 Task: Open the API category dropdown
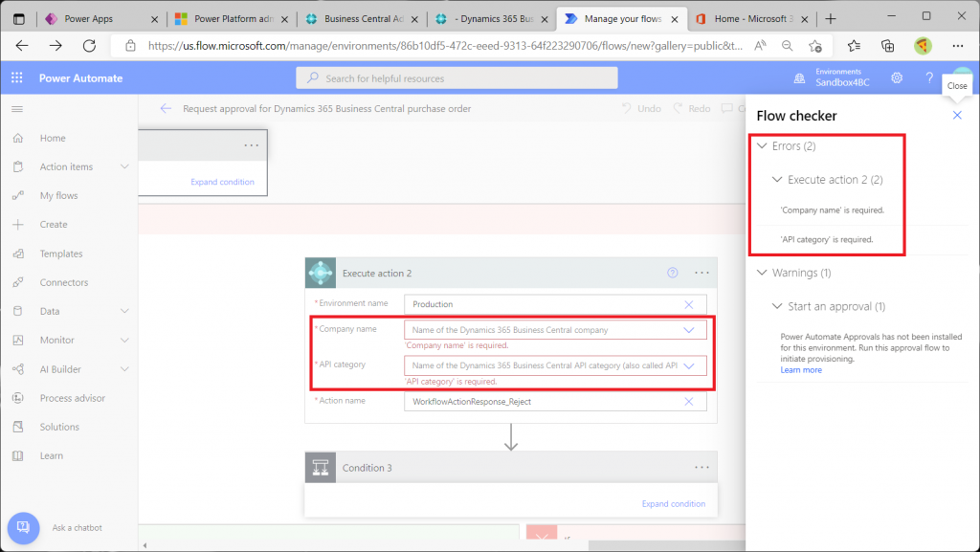coord(689,365)
